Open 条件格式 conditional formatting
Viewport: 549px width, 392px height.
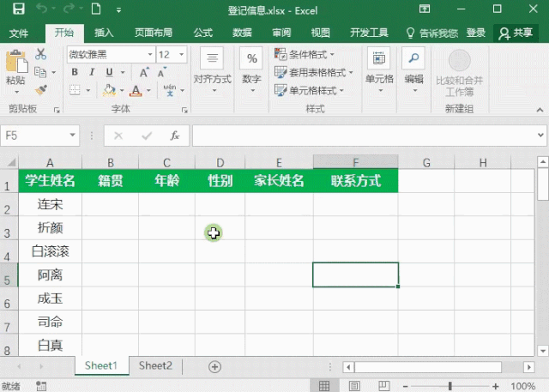point(305,54)
